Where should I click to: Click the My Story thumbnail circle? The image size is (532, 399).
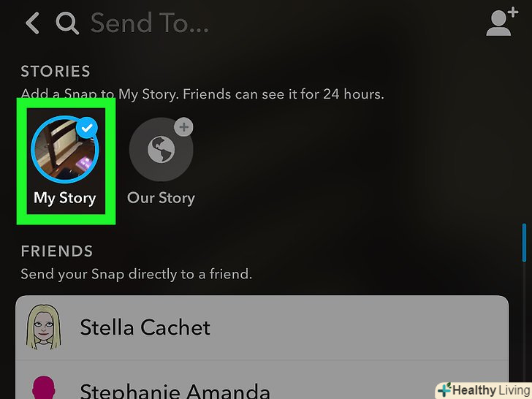tap(65, 149)
